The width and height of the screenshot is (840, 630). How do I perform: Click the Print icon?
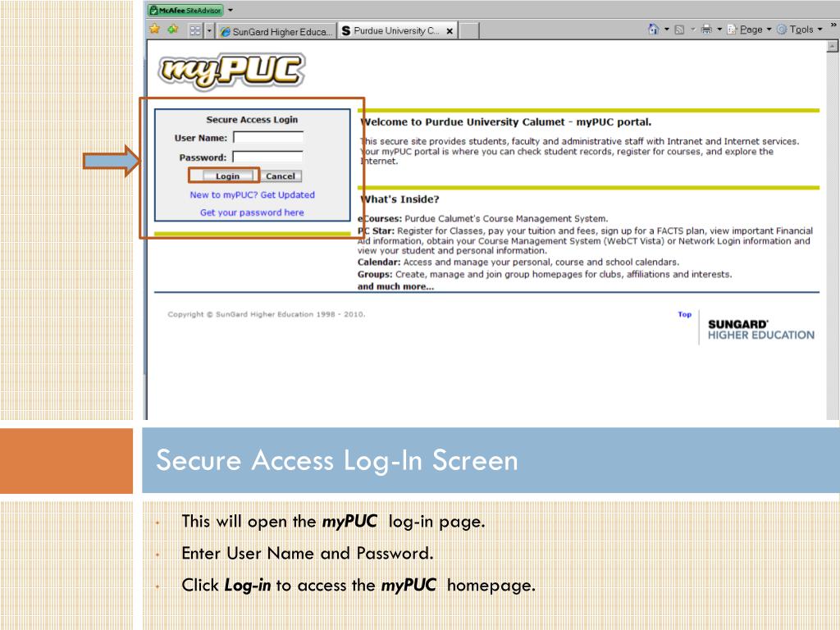pyautogui.click(x=706, y=29)
